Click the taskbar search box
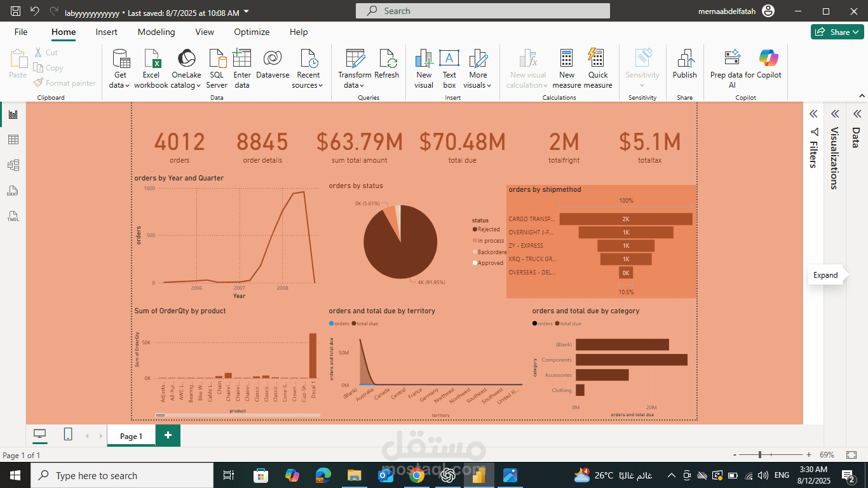 coord(122,475)
